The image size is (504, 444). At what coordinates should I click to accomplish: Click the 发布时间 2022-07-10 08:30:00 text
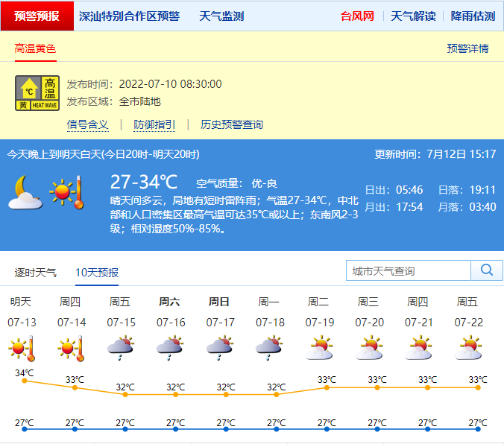click(x=145, y=84)
